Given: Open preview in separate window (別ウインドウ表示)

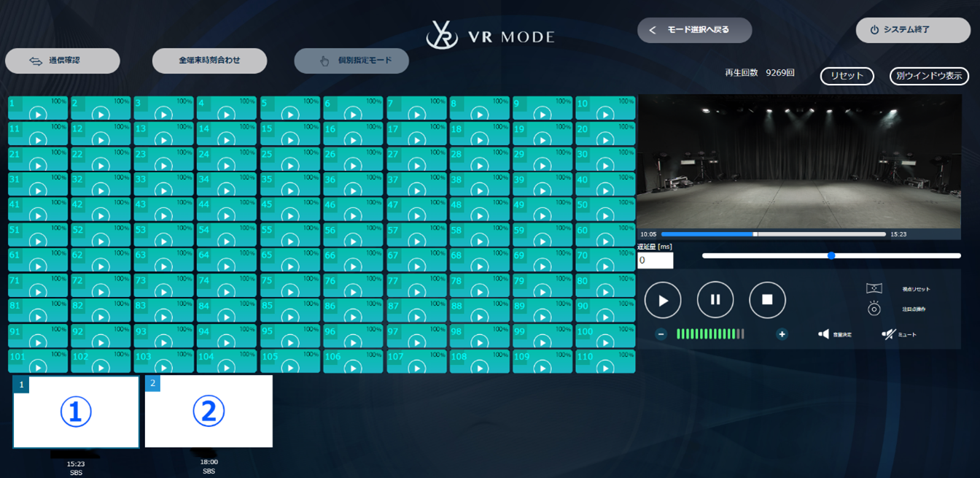Looking at the screenshot, I should [929, 76].
